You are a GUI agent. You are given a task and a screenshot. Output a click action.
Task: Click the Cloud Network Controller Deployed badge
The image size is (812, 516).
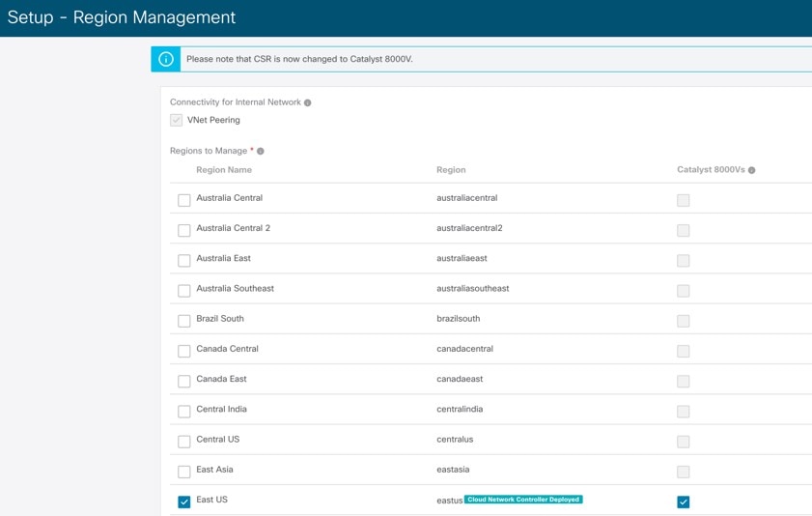(x=523, y=500)
